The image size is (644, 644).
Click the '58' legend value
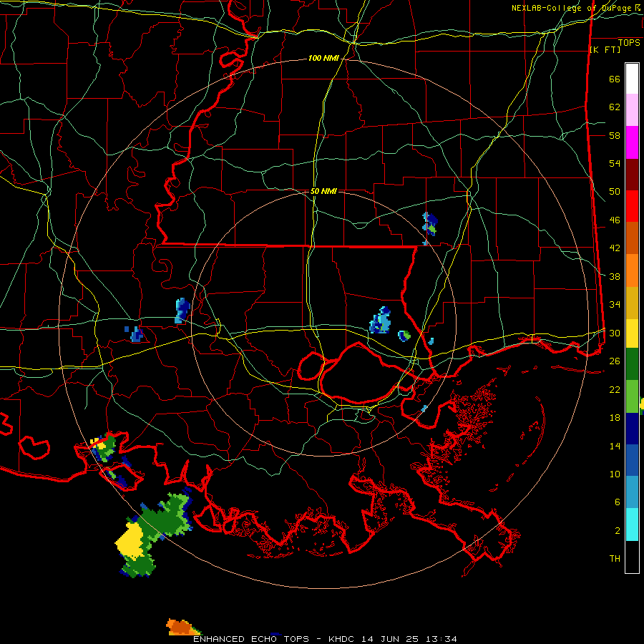(x=615, y=135)
